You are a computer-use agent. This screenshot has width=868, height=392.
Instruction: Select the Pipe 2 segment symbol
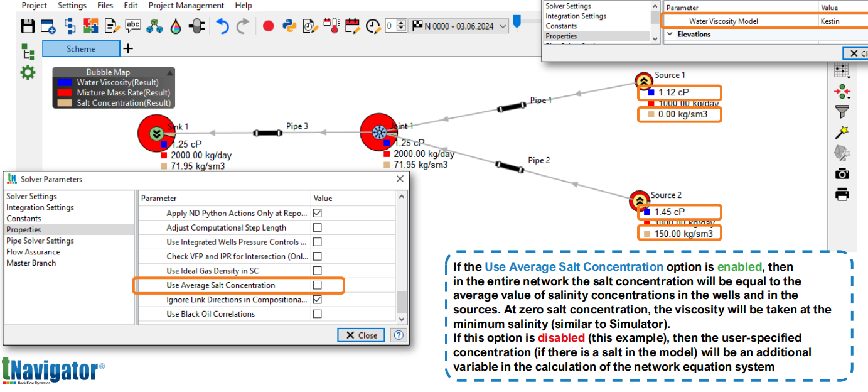click(x=509, y=167)
